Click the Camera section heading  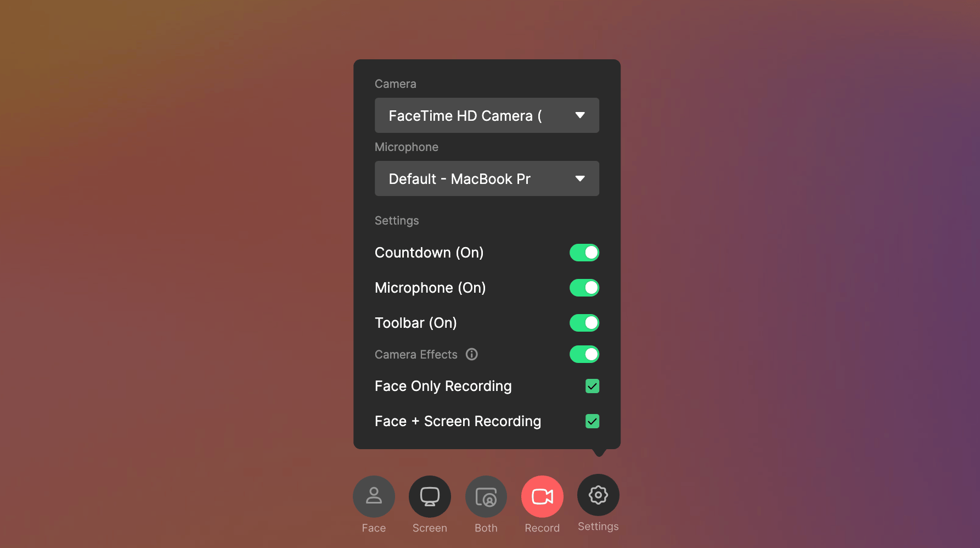pyautogui.click(x=396, y=84)
